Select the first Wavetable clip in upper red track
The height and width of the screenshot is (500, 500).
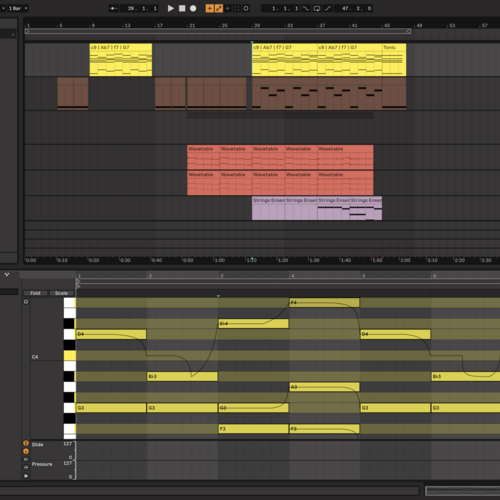click(x=203, y=157)
